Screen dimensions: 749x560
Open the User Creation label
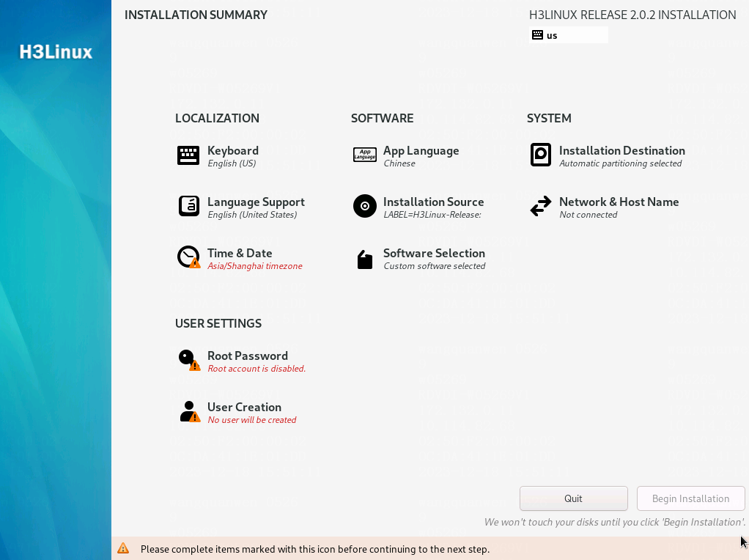click(x=245, y=407)
